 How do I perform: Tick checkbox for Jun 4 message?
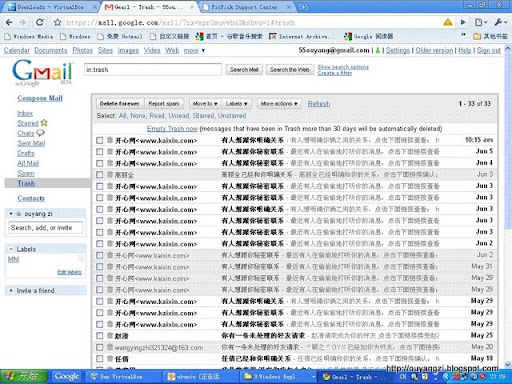99,163
